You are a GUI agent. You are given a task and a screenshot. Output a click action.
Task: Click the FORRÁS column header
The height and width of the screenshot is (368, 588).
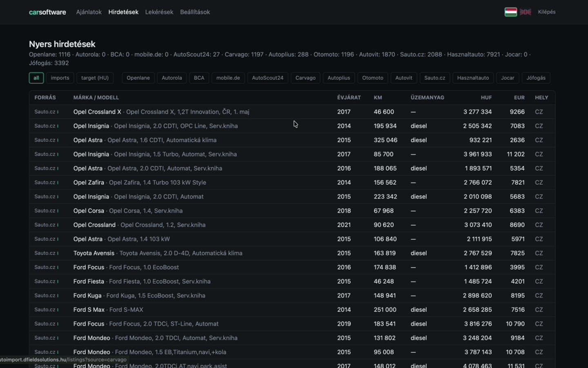pyautogui.click(x=45, y=98)
